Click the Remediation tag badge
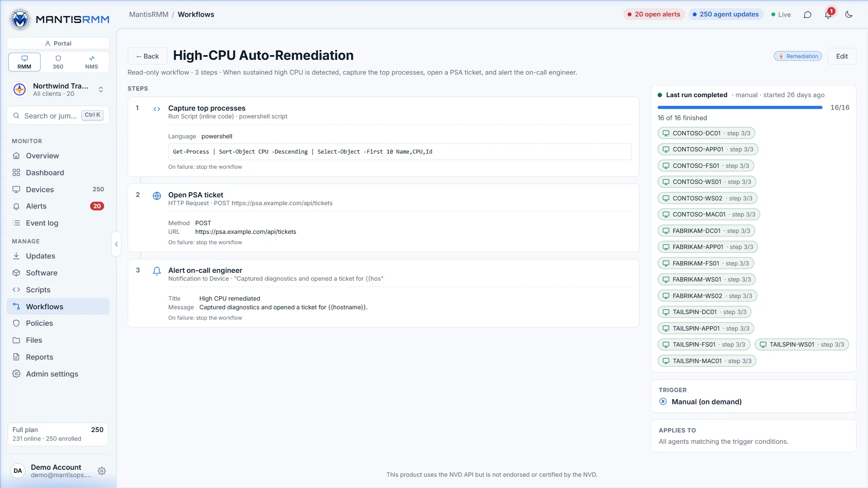The height and width of the screenshot is (488, 868). [x=798, y=56]
